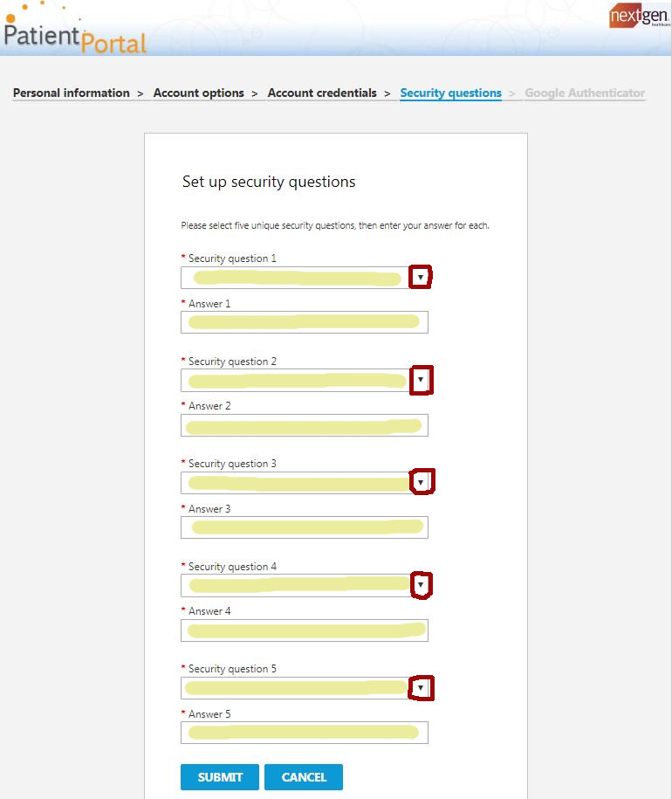672x799 pixels.
Task: Go to the Personal information step
Action: [72, 93]
